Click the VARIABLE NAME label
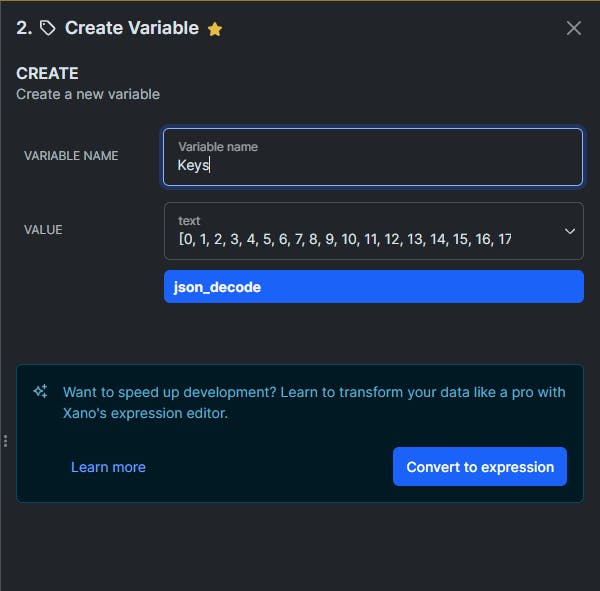 (71, 156)
